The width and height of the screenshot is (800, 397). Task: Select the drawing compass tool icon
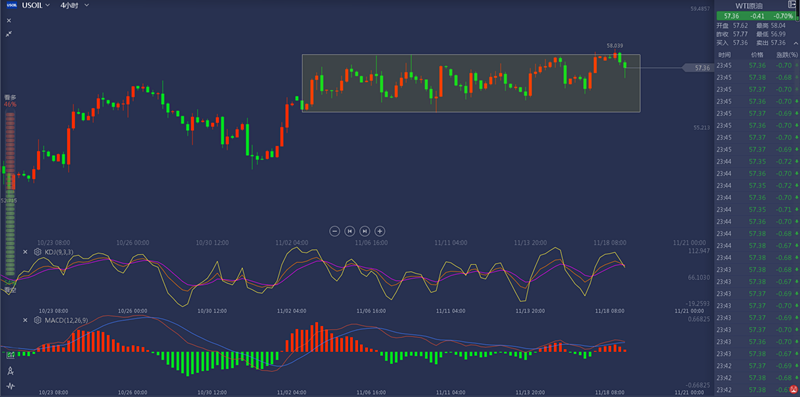(x=10, y=371)
